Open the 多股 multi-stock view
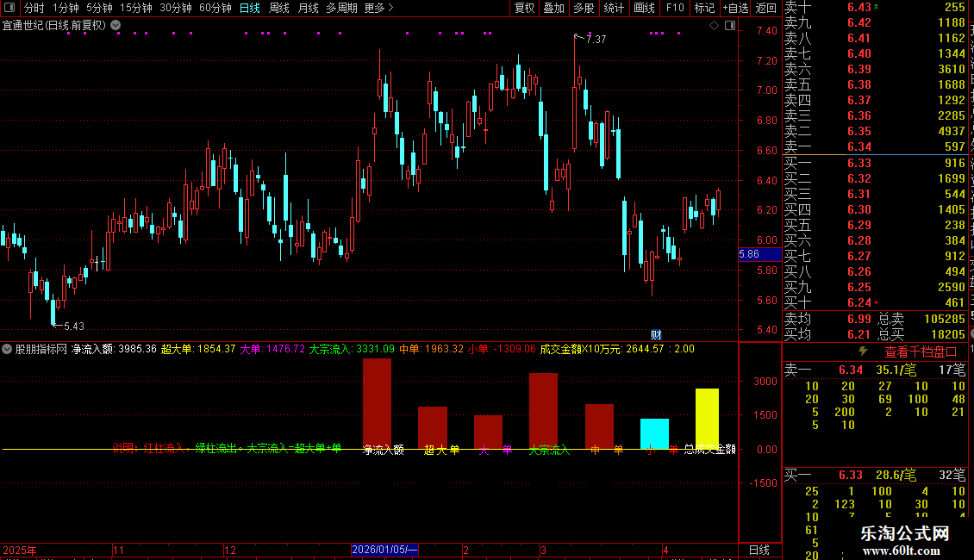 (x=584, y=8)
